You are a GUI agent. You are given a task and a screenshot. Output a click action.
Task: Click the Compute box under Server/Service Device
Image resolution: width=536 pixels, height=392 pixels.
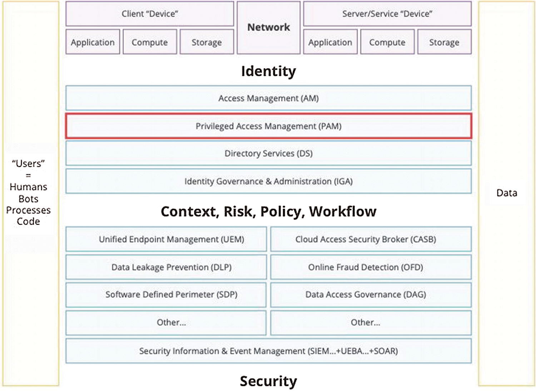click(x=387, y=42)
